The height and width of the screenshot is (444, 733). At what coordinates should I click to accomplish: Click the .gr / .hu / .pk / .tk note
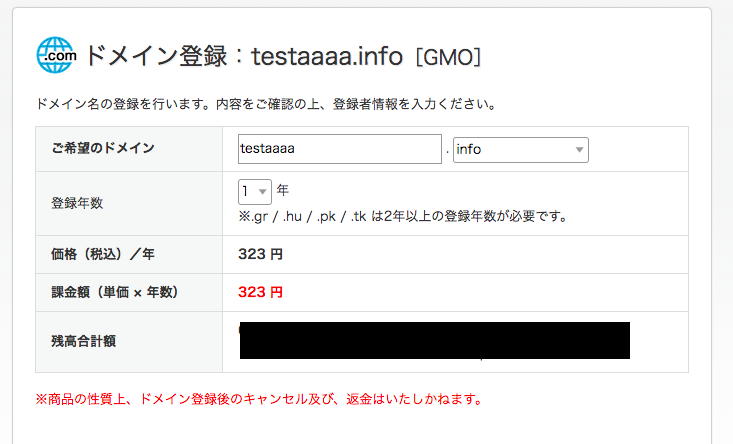click(403, 216)
